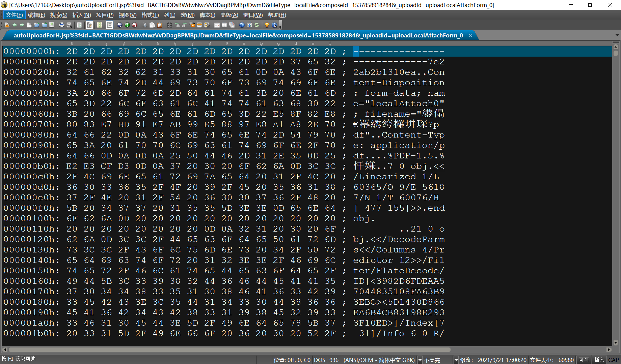Toggle word wrap toolbar button
Viewport: 621px width, 364px height.
pyautogui.click(x=79, y=25)
